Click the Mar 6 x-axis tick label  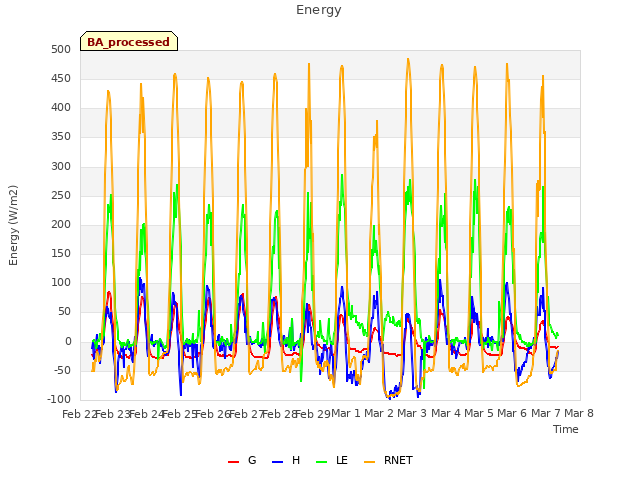(512, 414)
